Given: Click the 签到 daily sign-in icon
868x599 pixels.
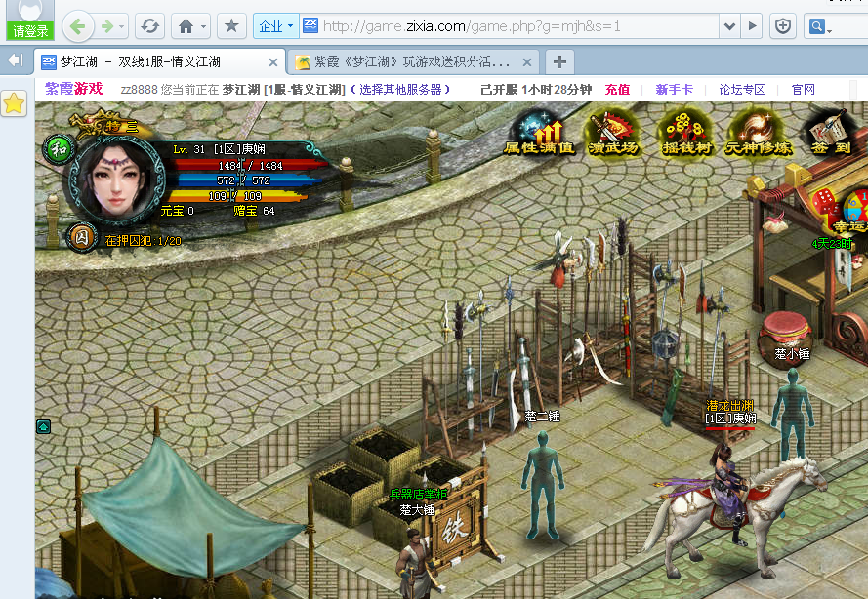Looking at the screenshot, I should tap(830, 133).
